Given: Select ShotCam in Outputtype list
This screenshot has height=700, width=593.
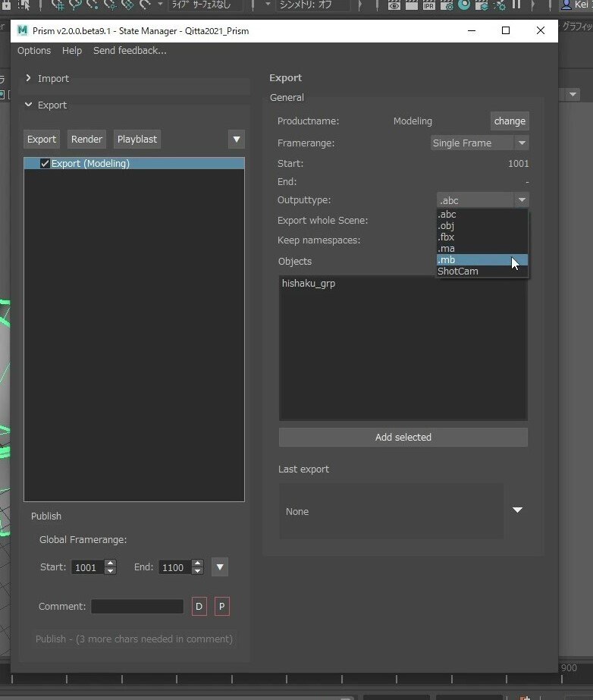Looking at the screenshot, I should pos(482,271).
